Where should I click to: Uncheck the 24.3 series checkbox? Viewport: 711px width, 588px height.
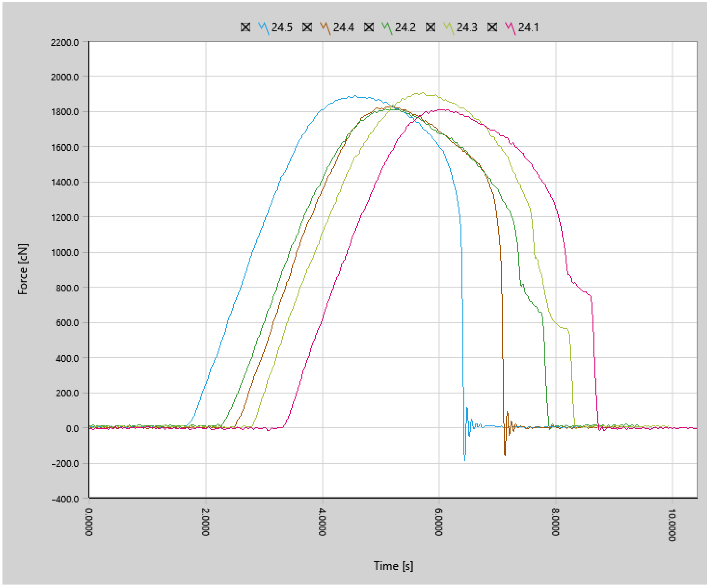[430, 27]
